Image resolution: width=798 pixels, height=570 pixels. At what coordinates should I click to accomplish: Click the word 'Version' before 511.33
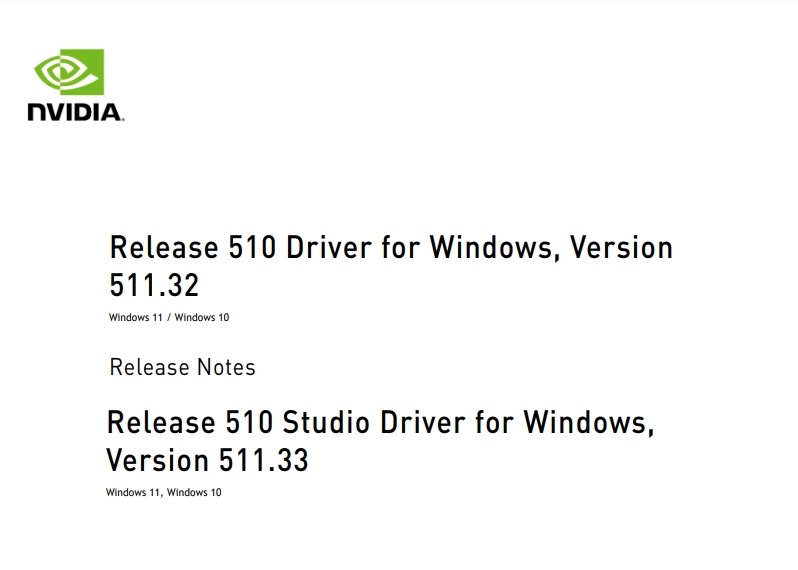click(157, 460)
